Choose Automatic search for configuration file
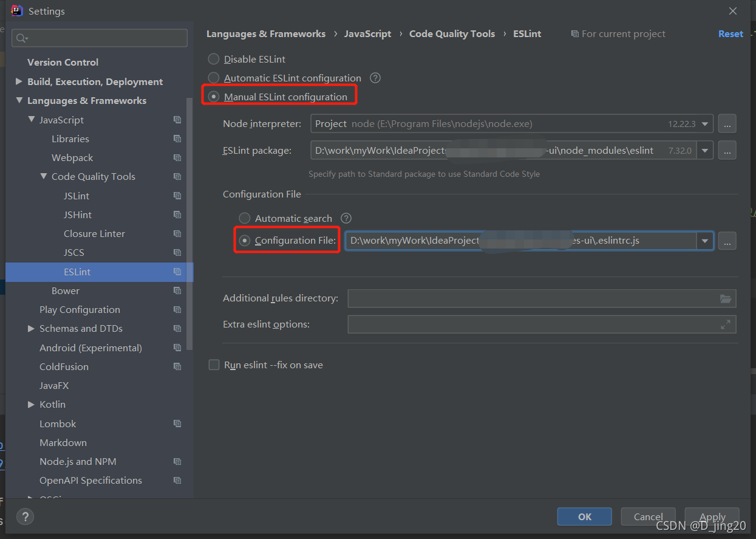 pyautogui.click(x=245, y=218)
